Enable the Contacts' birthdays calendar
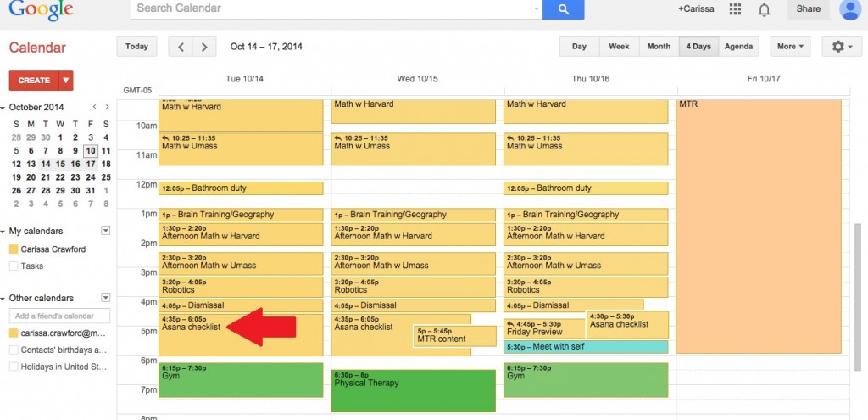This screenshot has width=868, height=420. pyautogui.click(x=14, y=350)
